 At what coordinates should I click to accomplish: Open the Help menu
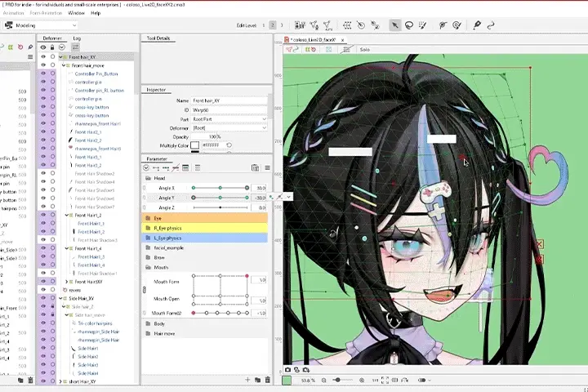click(96, 13)
